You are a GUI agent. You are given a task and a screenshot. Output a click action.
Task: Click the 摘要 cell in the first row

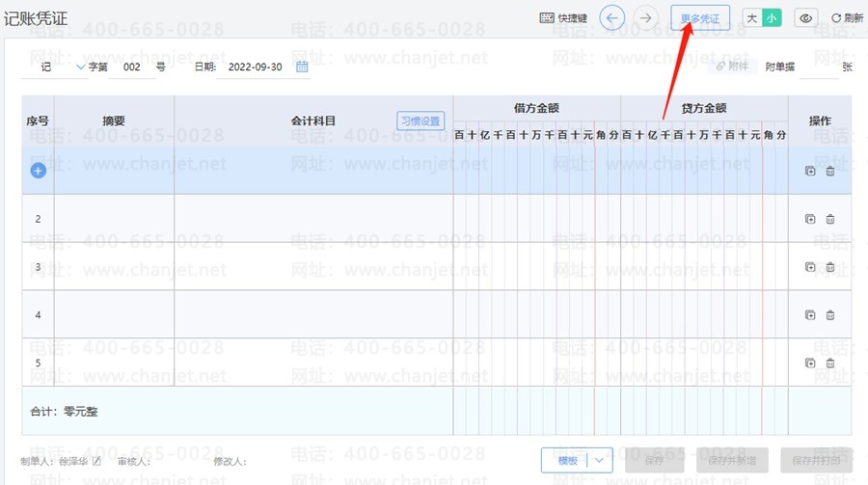click(114, 171)
